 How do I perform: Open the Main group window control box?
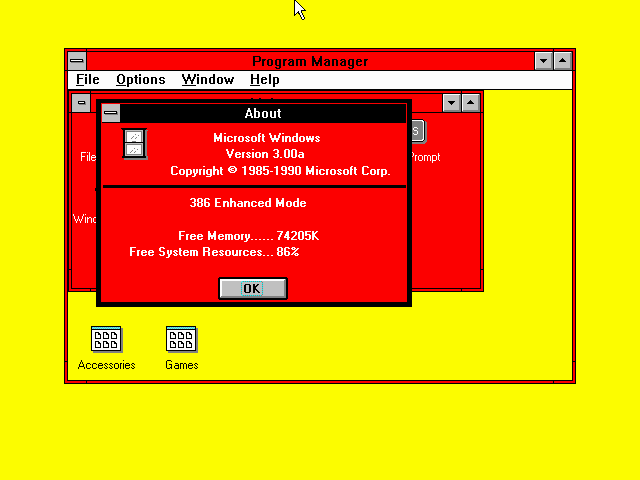pyautogui.click(x=81, y=102)
